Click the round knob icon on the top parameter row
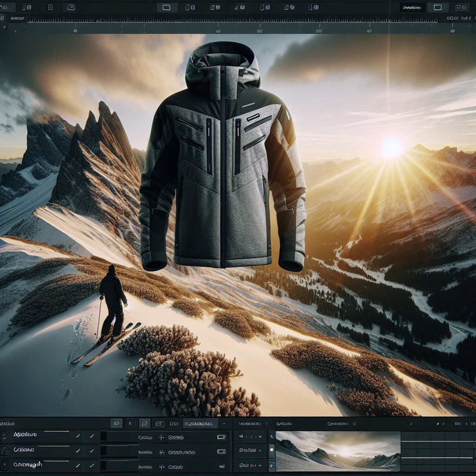 [4, 436]
